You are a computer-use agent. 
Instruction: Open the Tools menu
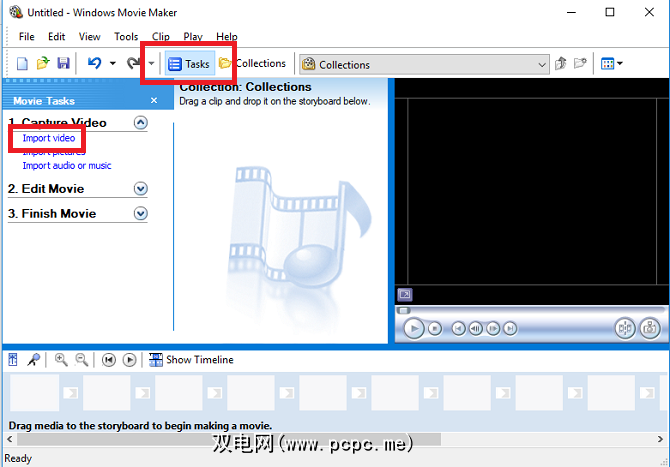(126, 37)
